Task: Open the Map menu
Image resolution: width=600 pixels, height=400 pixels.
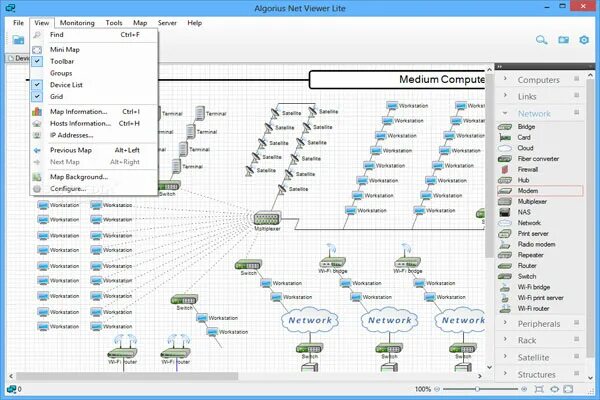Action: (140, 23)
